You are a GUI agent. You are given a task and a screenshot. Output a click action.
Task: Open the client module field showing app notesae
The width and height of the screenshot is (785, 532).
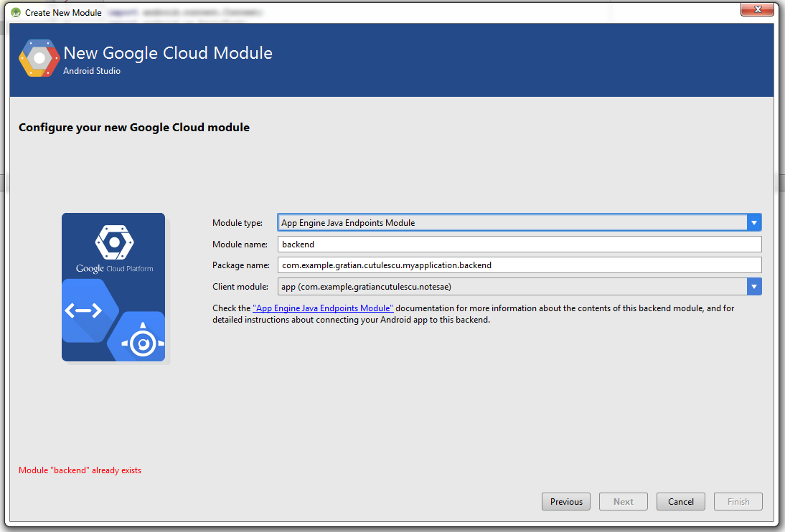coord(511,287)
